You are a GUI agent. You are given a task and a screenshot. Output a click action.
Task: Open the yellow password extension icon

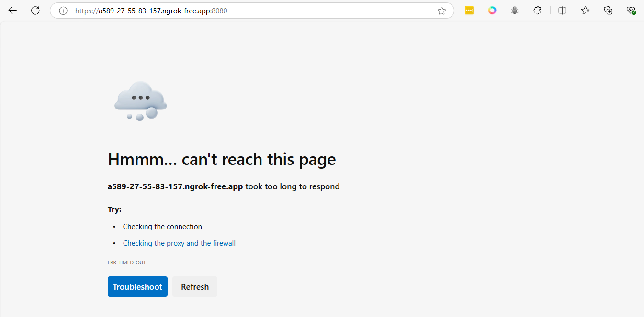(469, 11)
